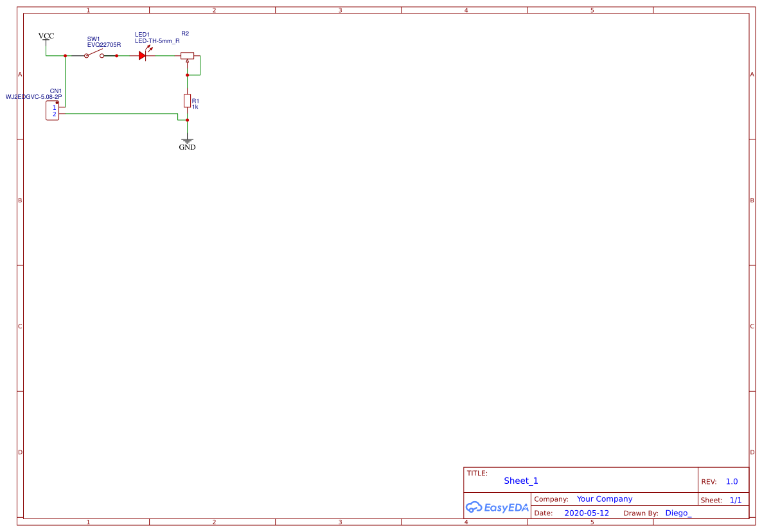Select the VCC power symbol
The height and width of the screenshot is (532, 762).
[x=46, y=40]
